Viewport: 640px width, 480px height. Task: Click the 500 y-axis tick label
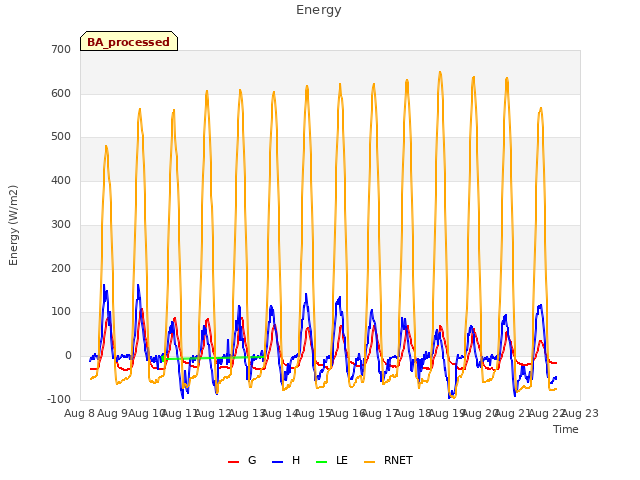(61, 137)
